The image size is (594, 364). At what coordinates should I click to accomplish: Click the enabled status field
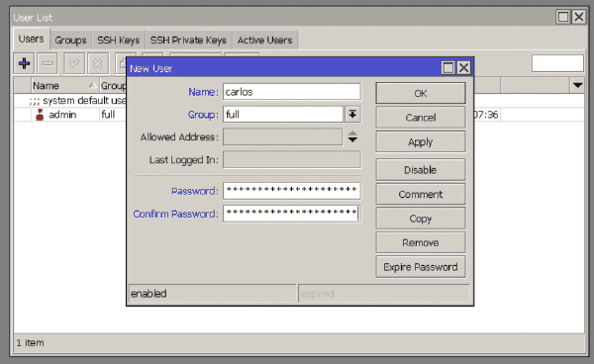coord(213,294)
